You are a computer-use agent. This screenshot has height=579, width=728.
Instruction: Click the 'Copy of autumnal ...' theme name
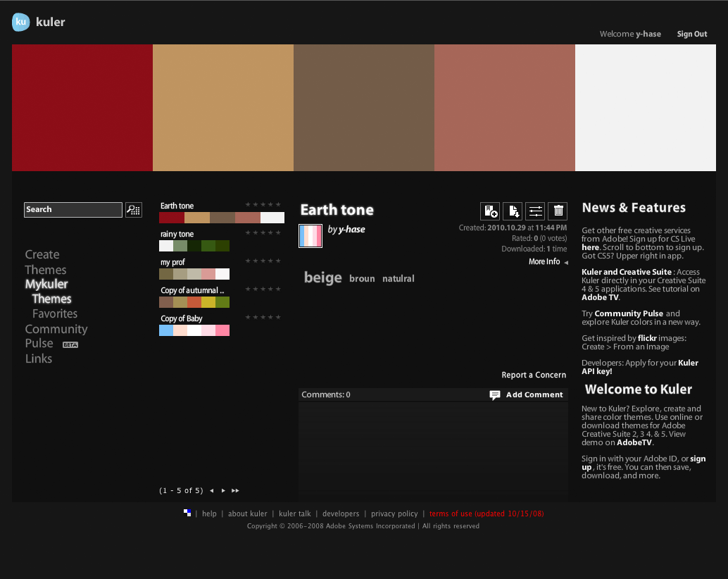click(192, 290)
